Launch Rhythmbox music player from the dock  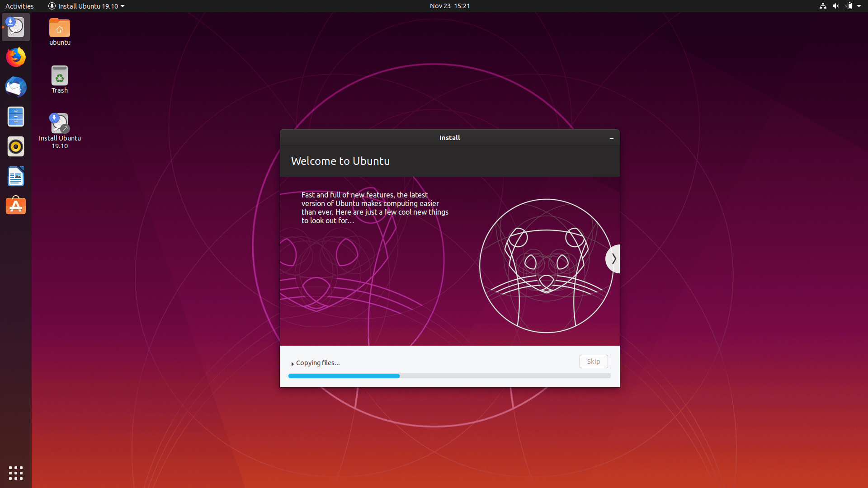[x=15, y=146]
